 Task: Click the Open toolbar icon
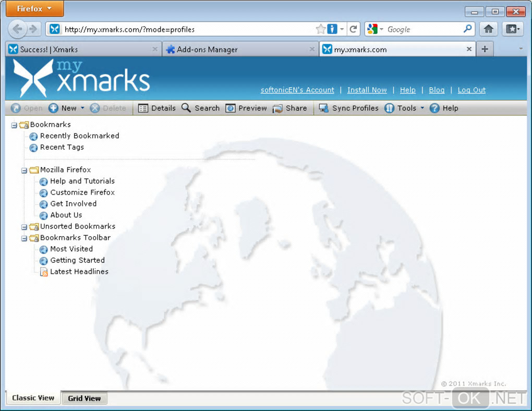(16, 108)
